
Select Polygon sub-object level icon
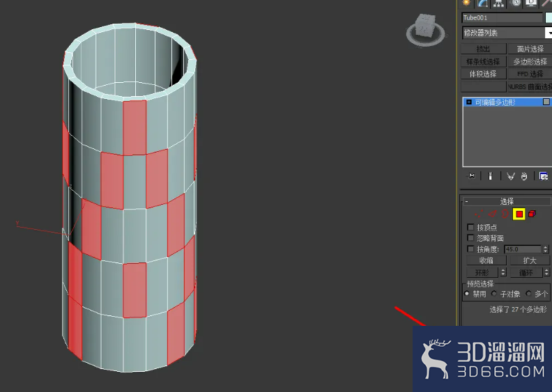click(x=519, y=214)
